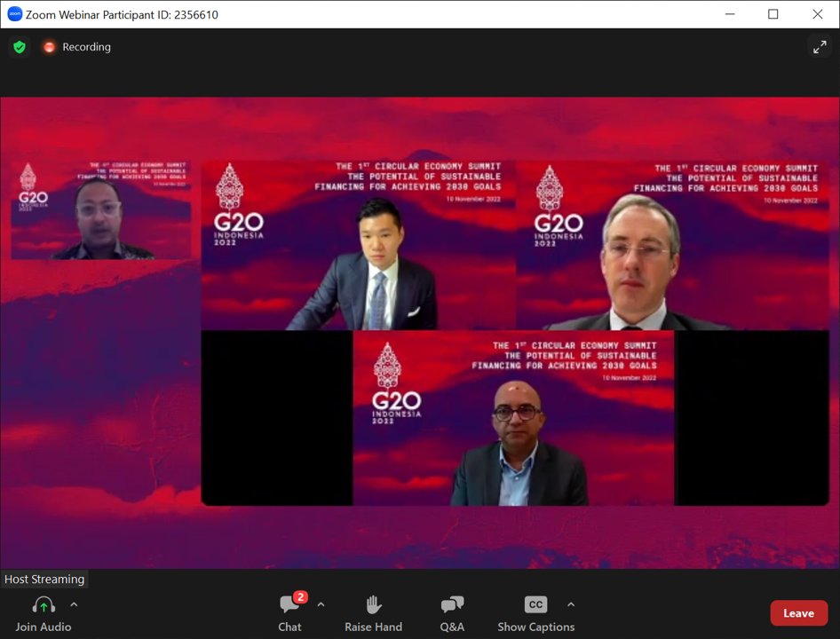
Task: Click the Q&A label text
Action: (452, 627)
